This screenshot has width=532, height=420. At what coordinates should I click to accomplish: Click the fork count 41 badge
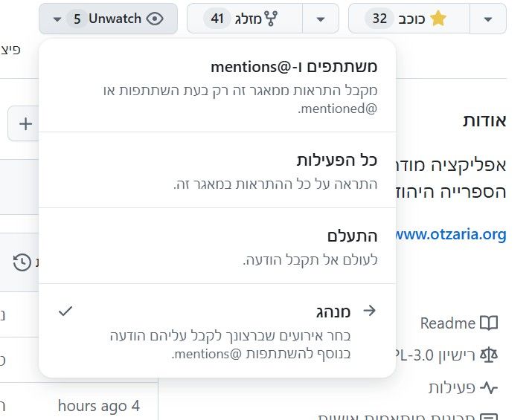[x=217, y=19]
